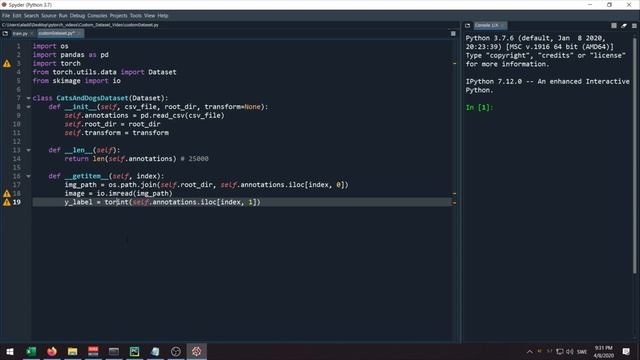Click the volume speaker tray icon
This screenshot has width=640, height=360.
click(x=570, y=351)
